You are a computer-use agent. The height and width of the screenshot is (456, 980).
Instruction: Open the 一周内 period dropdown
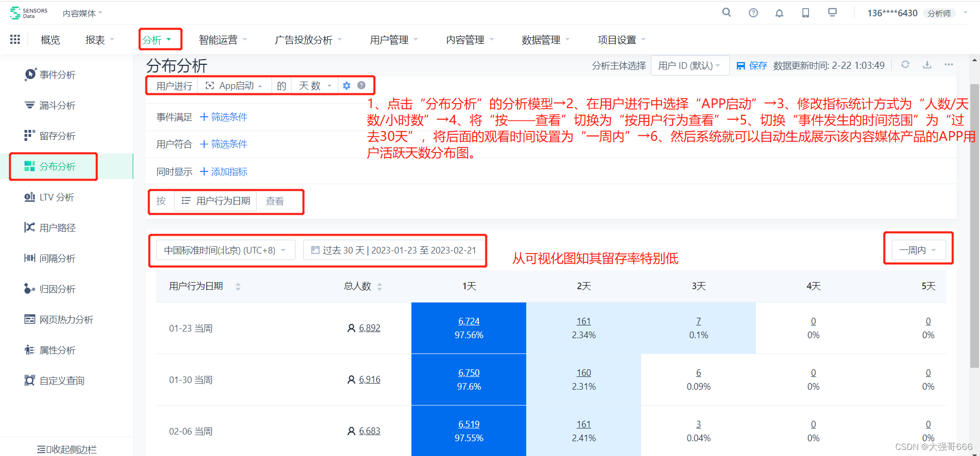pyautogui.click(x=918, y=250)
